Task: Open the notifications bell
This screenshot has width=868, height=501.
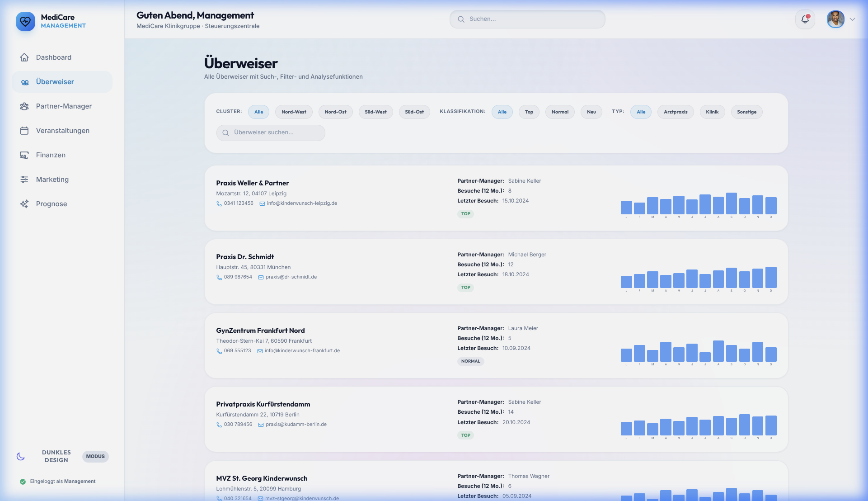Action: point(805,19)
